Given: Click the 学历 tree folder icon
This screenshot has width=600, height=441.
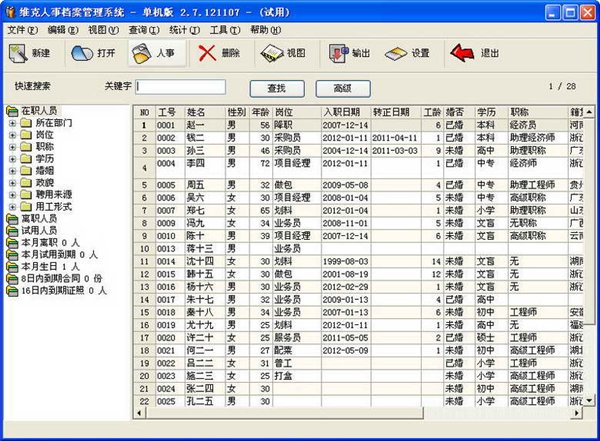Looking at the screenshot, I should (26, 159).
